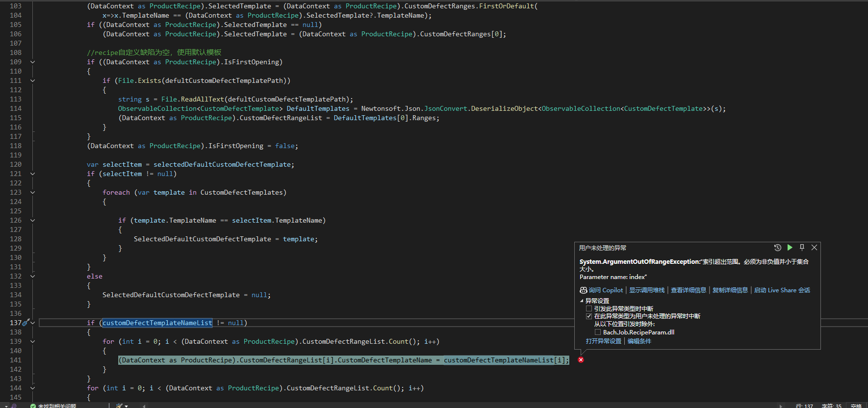
Task: Collapse the else block at line 132
Action: (x=32, y=276)
